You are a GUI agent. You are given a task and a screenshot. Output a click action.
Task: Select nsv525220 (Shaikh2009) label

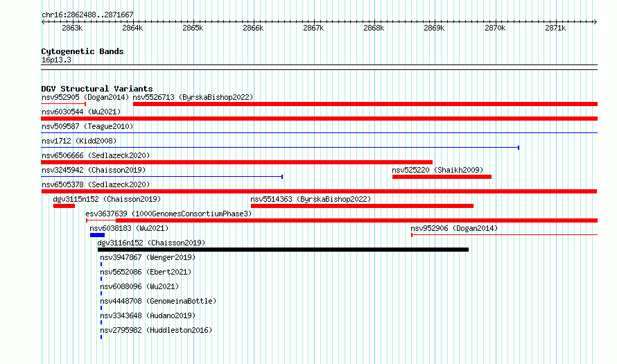click(437, 170)
